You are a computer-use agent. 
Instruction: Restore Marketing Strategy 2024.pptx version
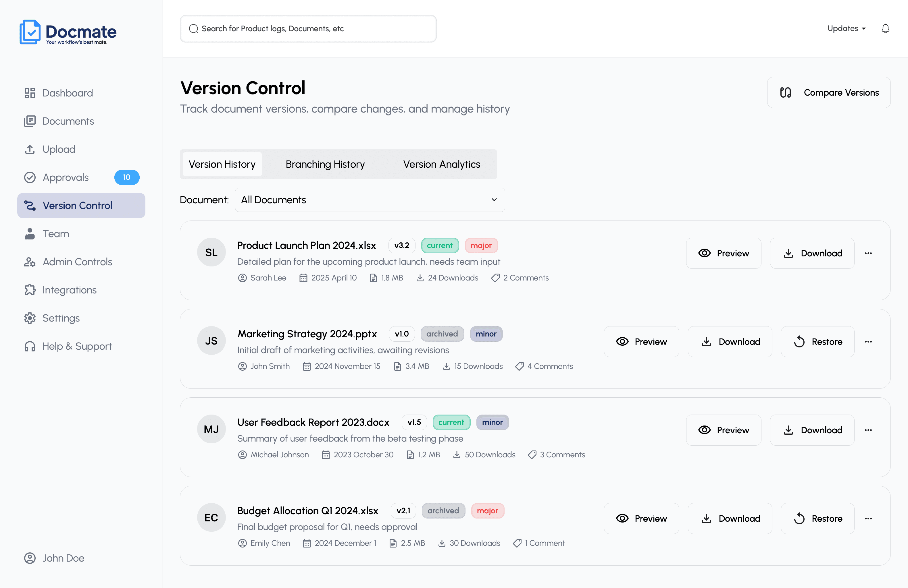(817, 342)
